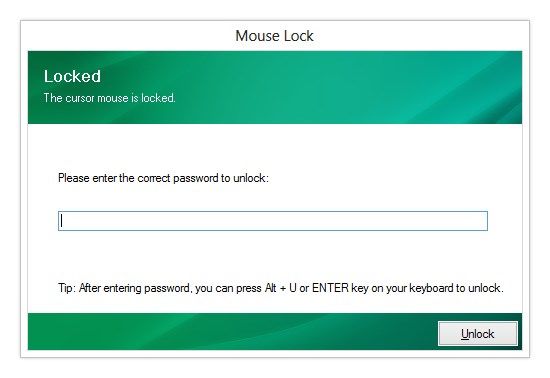This screenshot has height=378, width=550.
Task: Click green footer bar beside Unlock
Action: (232, 331)
